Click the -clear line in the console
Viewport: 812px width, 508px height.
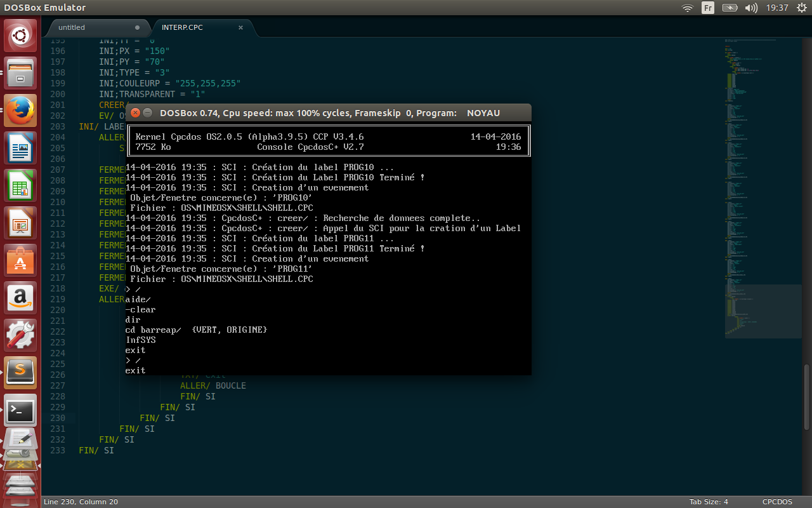[x=140, y=309]
